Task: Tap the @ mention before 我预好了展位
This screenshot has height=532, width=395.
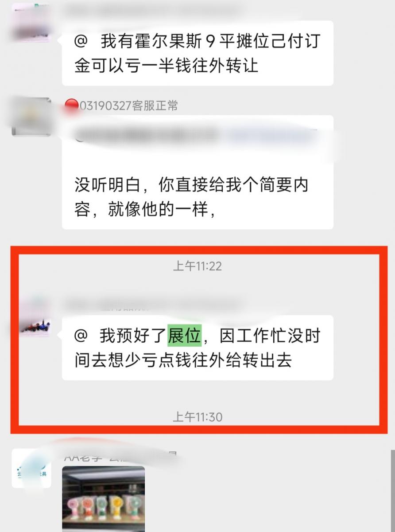Action: [x=81, y=336]
